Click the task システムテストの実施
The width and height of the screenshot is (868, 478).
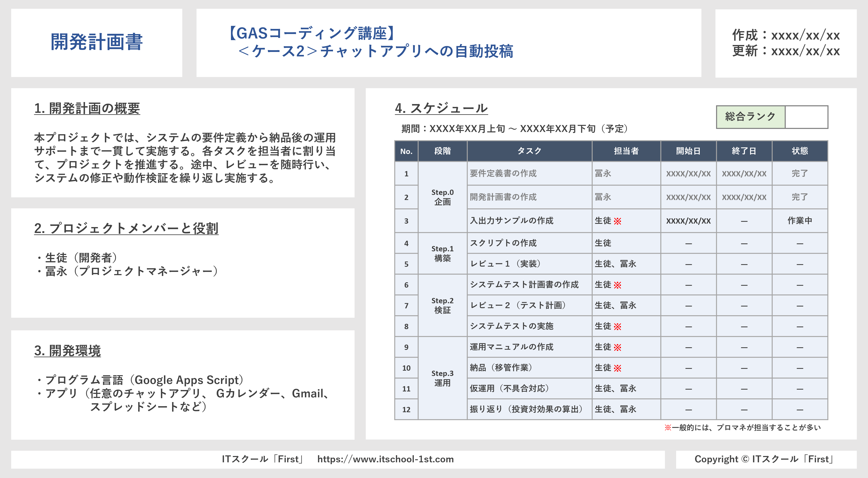[x=512, y=326]
